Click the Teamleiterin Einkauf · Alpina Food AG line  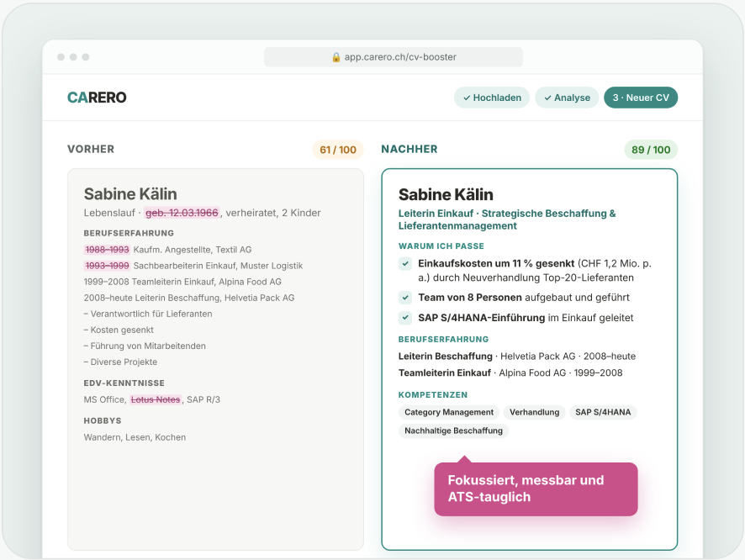(x=510, y=372)
